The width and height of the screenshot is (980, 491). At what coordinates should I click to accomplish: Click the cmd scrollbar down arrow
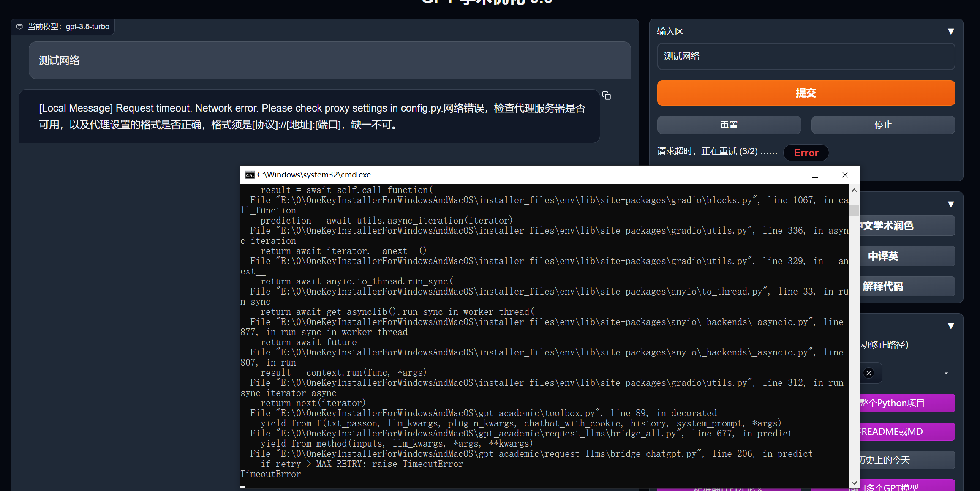coord(854,483)
